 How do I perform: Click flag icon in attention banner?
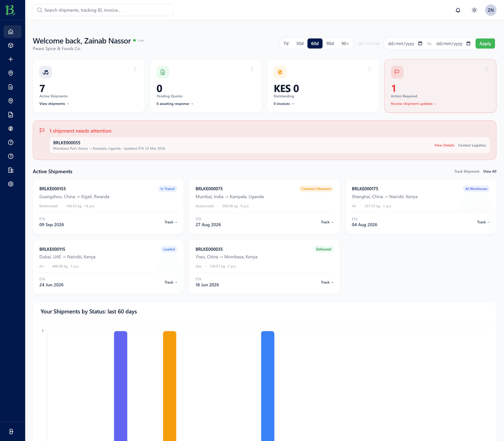(x=42, y=131)
